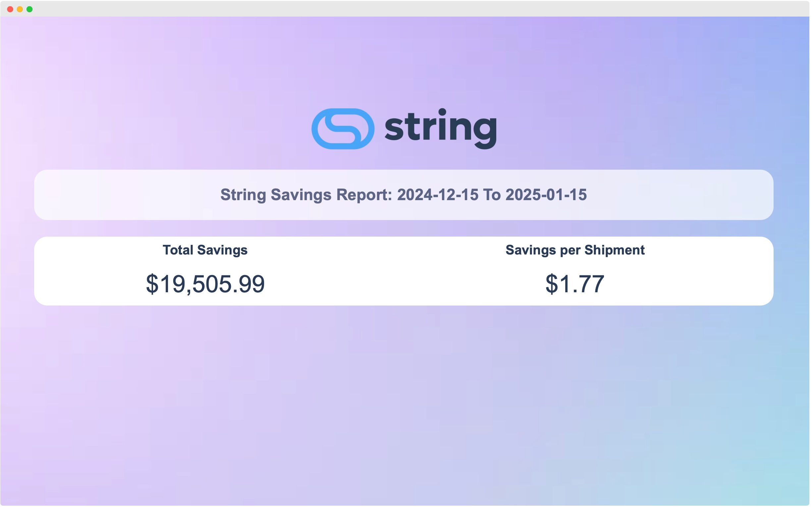This screenshot has width=812, height=507.
Task: Click the gray window title bar
Action: (406, 9)
